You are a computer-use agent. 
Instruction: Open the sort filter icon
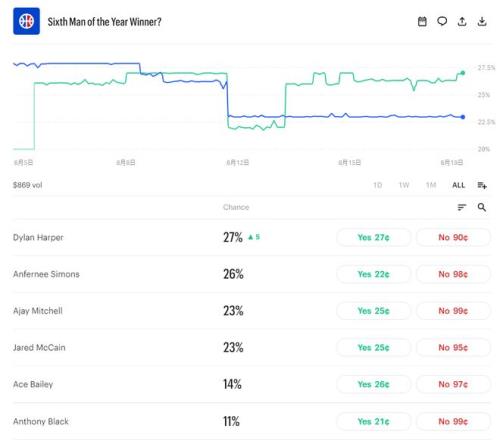462,207
